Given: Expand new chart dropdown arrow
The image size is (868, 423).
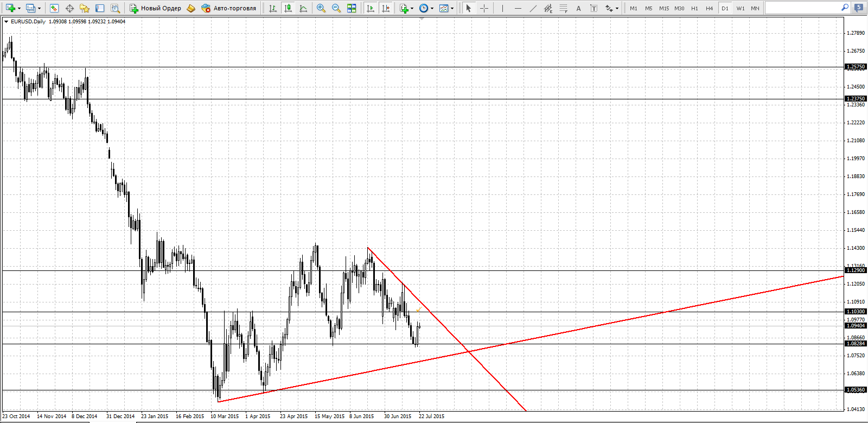Looking at the screenshot, I should coord(19,8).
